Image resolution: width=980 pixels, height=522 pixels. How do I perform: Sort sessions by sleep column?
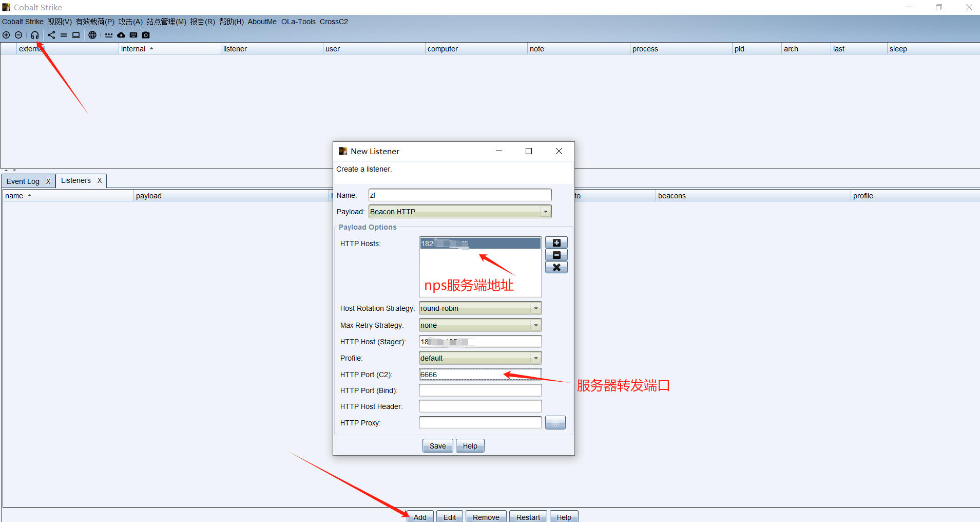[933, 49]
